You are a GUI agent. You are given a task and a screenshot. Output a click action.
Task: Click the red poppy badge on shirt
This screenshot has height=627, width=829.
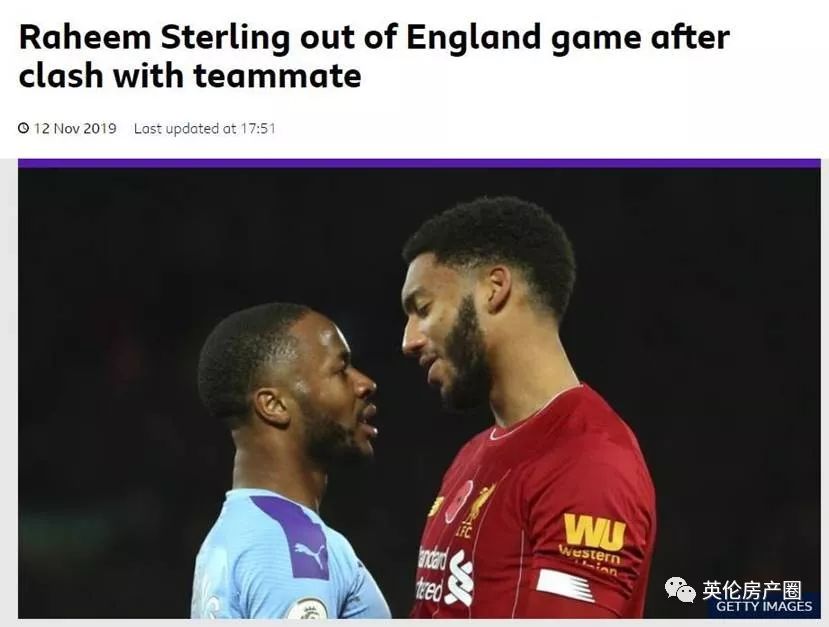(x=458, y=502)
